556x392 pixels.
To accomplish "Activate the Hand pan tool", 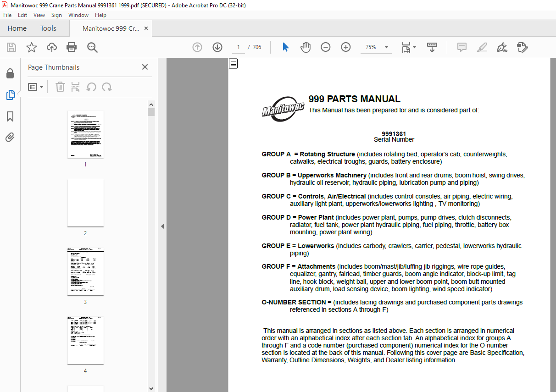I will 306,47.
